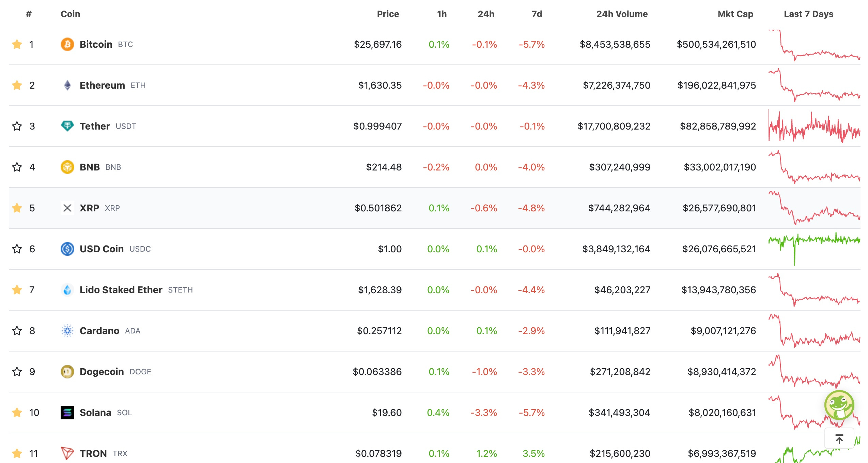
Task: Sort table by Coin name header
Action: pyautogui.click(x=71, y=14)
